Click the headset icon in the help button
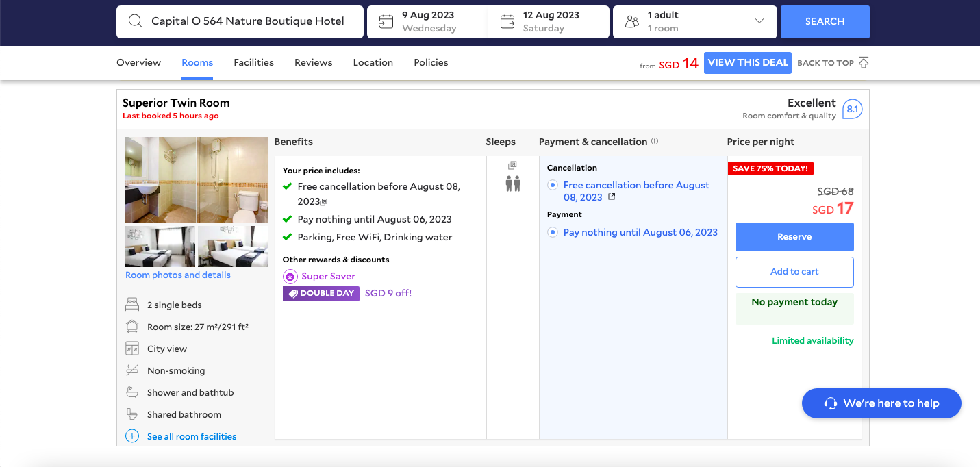 831,403
